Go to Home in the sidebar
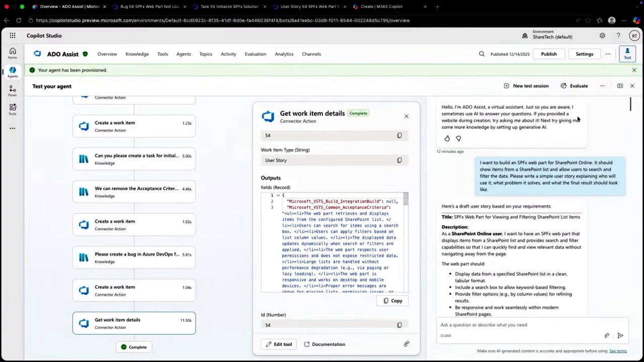 coord(13,53)
